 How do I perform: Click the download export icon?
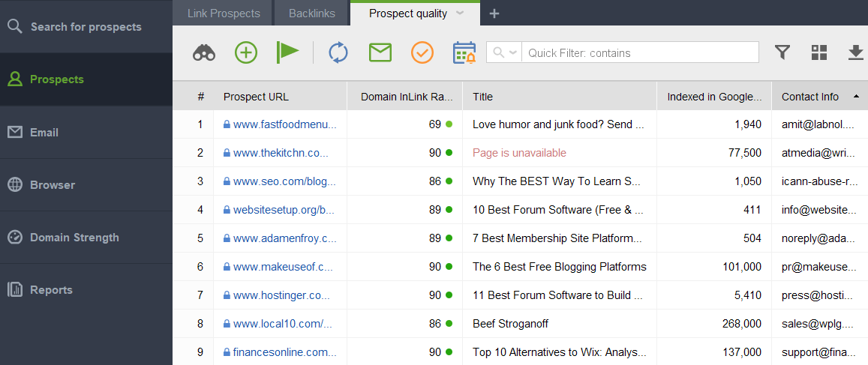click(x=856, y=52)
